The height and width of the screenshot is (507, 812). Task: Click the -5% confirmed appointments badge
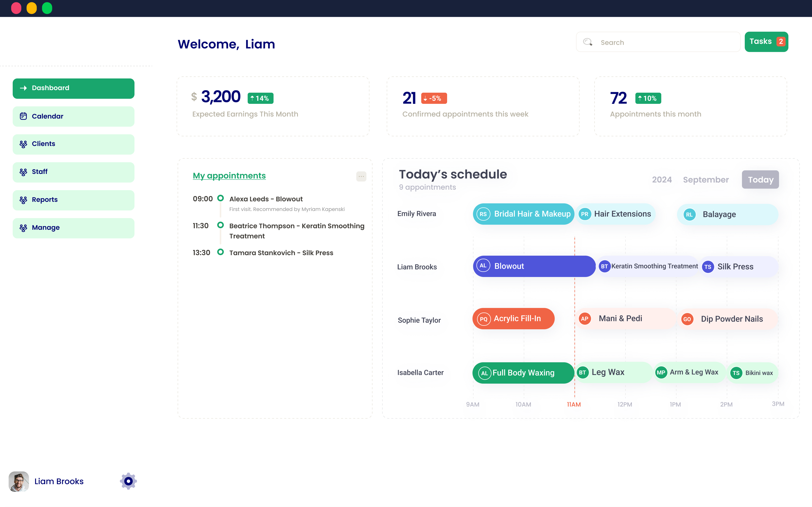(434, 98)
